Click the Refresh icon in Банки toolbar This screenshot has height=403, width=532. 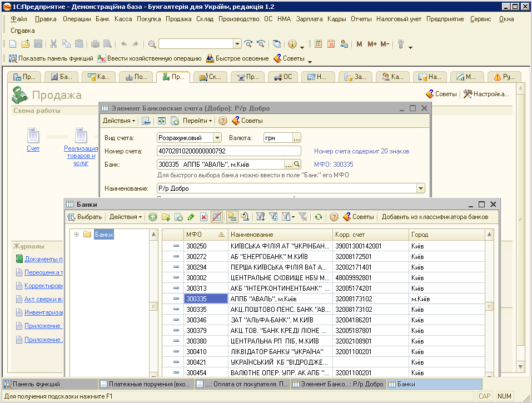[318, 217]
